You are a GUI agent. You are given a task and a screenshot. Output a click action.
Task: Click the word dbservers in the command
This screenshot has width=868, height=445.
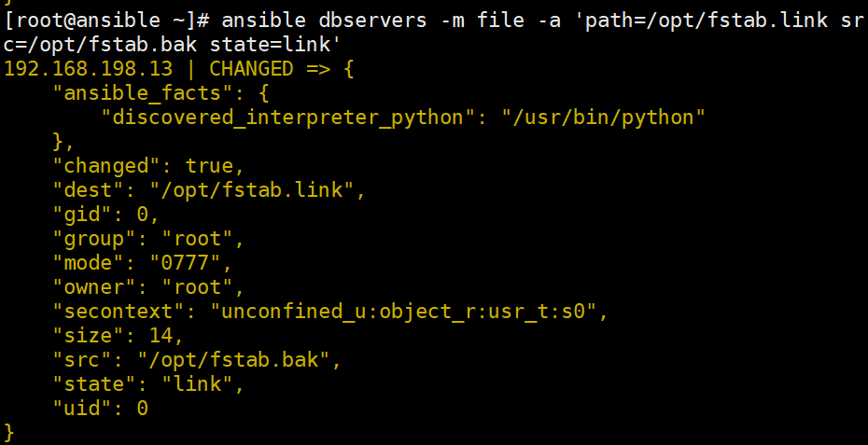pyautogui.click(x=372, y=21)
